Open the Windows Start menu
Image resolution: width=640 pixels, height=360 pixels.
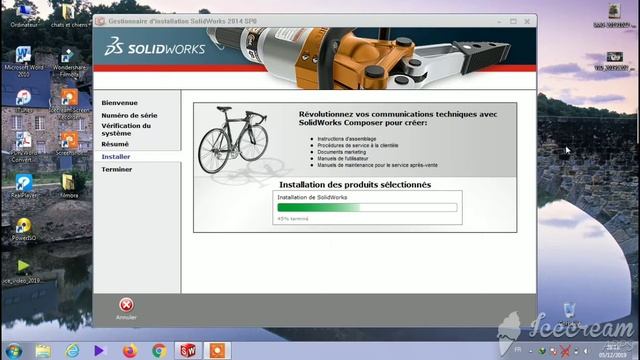14,351
